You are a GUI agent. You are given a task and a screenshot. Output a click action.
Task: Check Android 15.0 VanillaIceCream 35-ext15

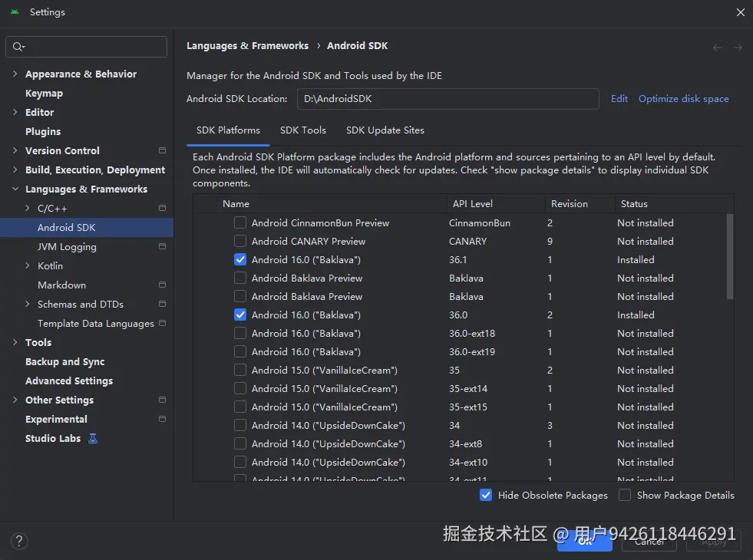click(240, 407)
